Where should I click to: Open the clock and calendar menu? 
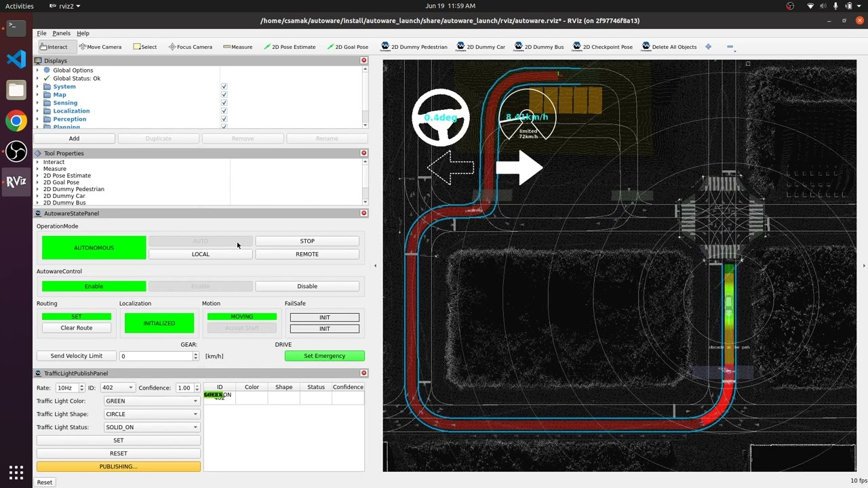tap(450, 6)
